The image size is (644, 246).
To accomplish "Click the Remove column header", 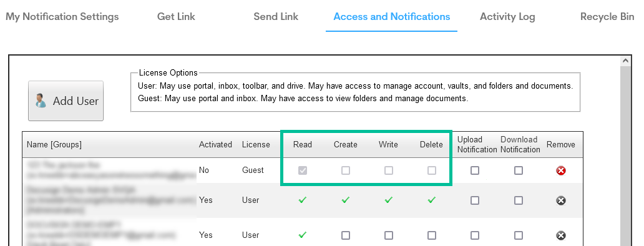I will point(560,145).
